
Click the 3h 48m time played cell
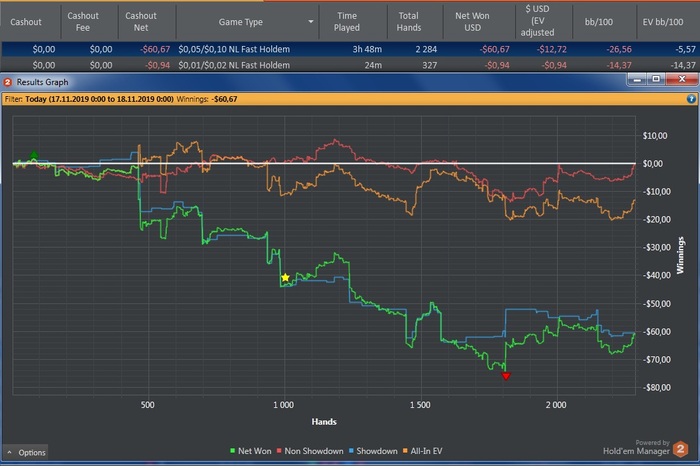pos(367,49)
